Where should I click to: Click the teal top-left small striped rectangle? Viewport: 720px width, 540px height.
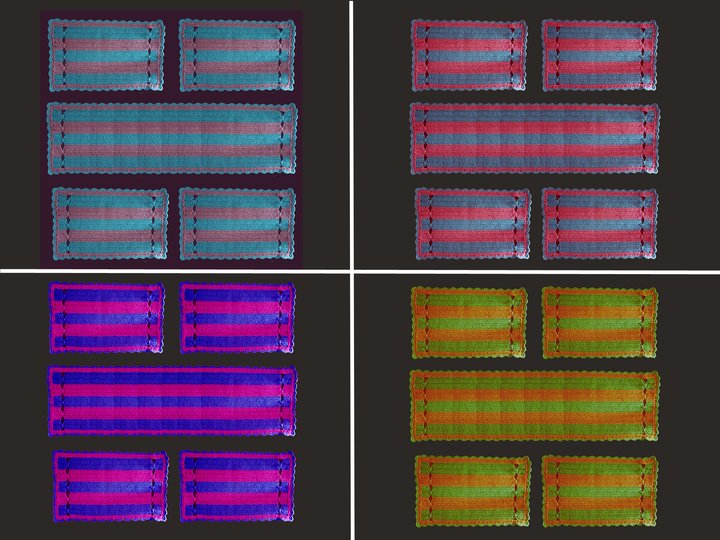pos(107,54)
